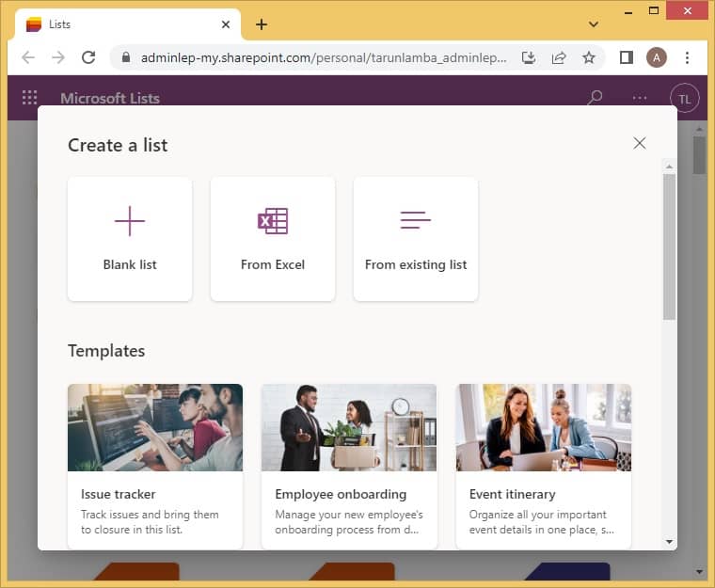Open the Event itinerary template image
This screenshot has height=588, width=715.
pos(544,427)
